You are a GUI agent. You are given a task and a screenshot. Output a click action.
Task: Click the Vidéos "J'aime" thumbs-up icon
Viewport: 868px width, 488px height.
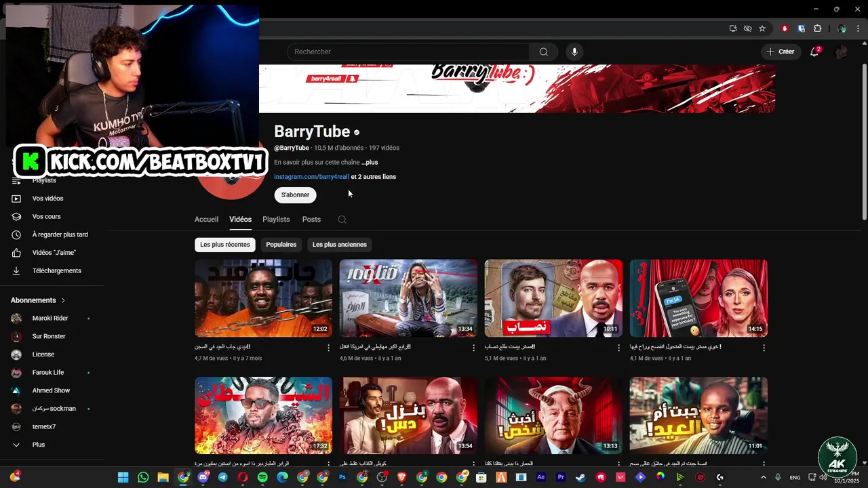[16, 253]
